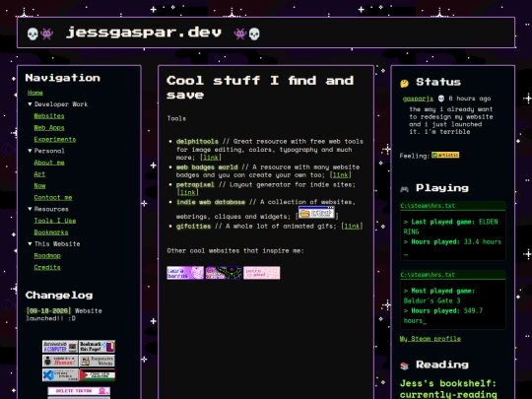The image size is (532, 399).
Task: Click the books icon beside Reading
Action: [405, 366]
